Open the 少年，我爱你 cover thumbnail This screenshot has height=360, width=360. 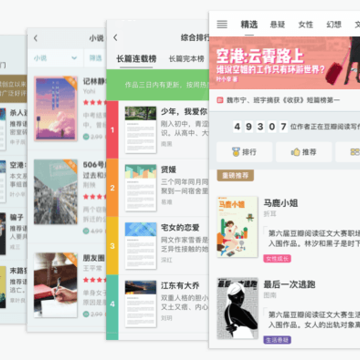coord(140,130)
